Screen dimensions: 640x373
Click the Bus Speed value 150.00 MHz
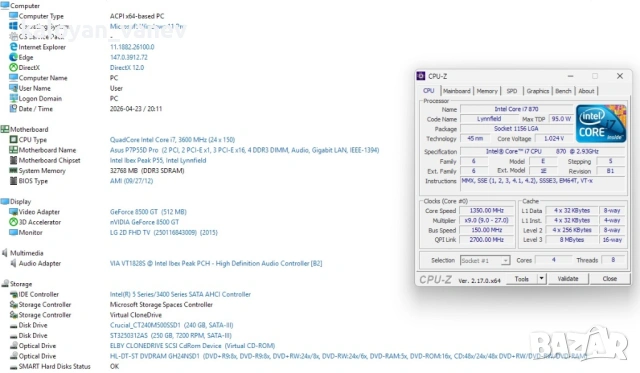[x=486, y=230]
